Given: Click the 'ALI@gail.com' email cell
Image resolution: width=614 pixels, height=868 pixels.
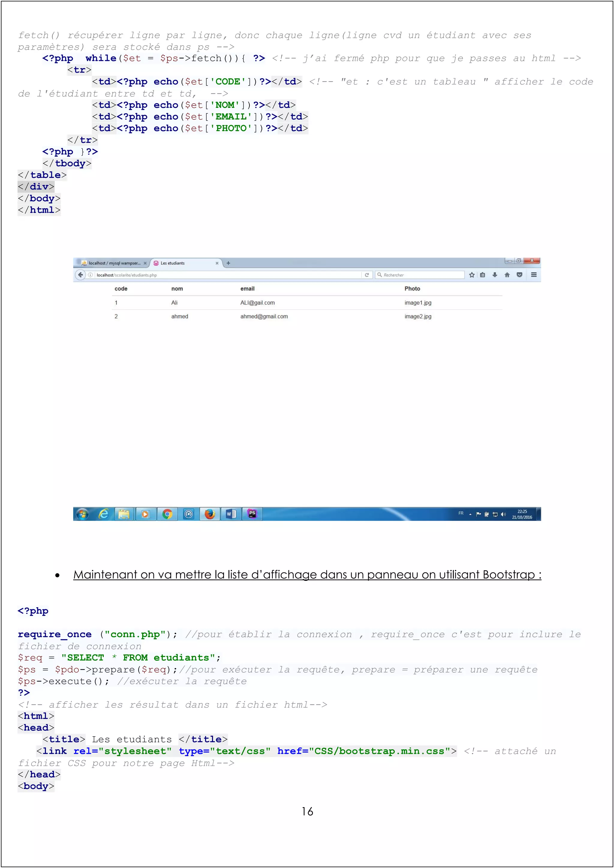Looking at the screenshot, I should click(x=258, y=303).
